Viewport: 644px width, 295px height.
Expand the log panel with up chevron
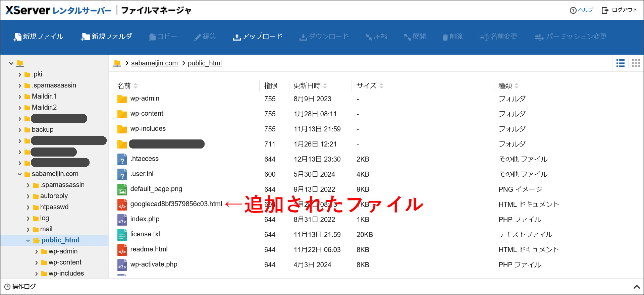click(636, 287)
